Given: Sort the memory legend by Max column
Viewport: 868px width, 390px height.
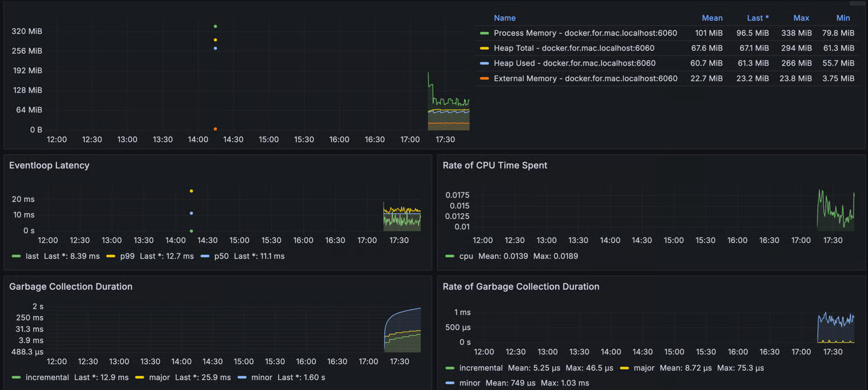Looking at the screenshot, I should click(801, 18).
